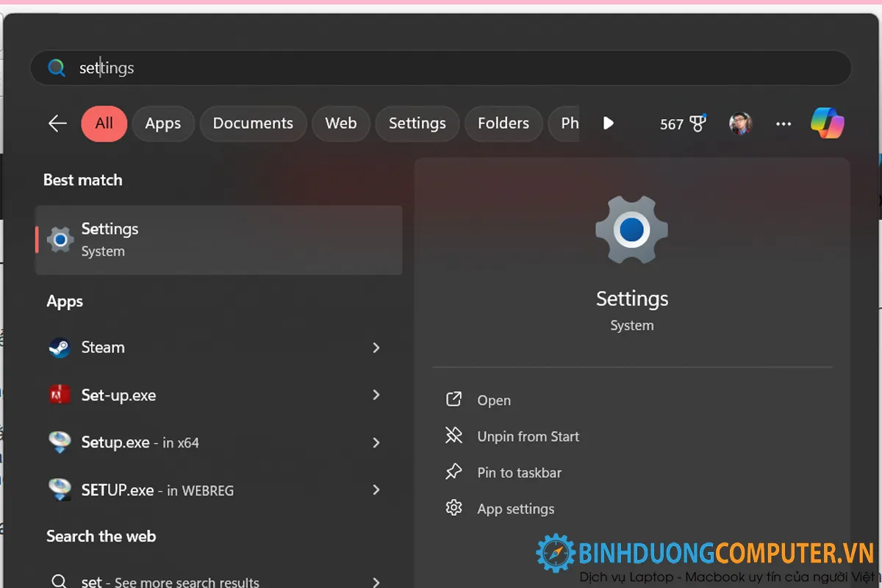Show more filter categories with the arrow

tap(609, 123)
